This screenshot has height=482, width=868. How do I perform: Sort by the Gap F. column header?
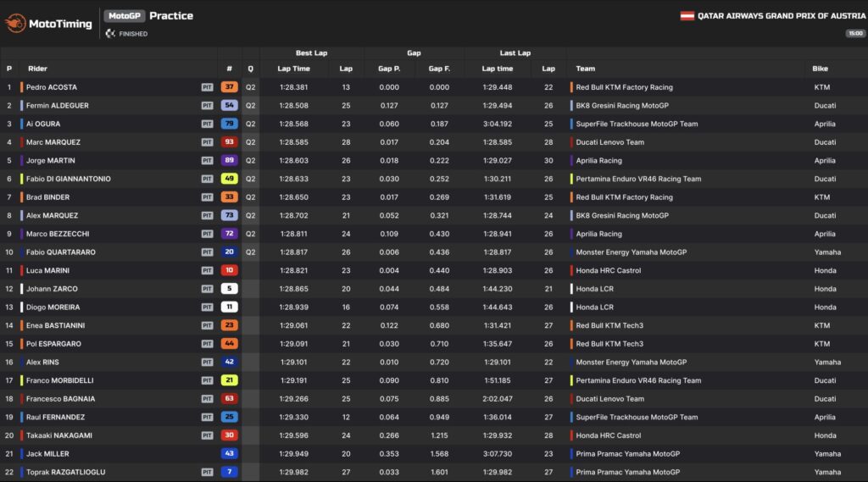coord(439,69)
